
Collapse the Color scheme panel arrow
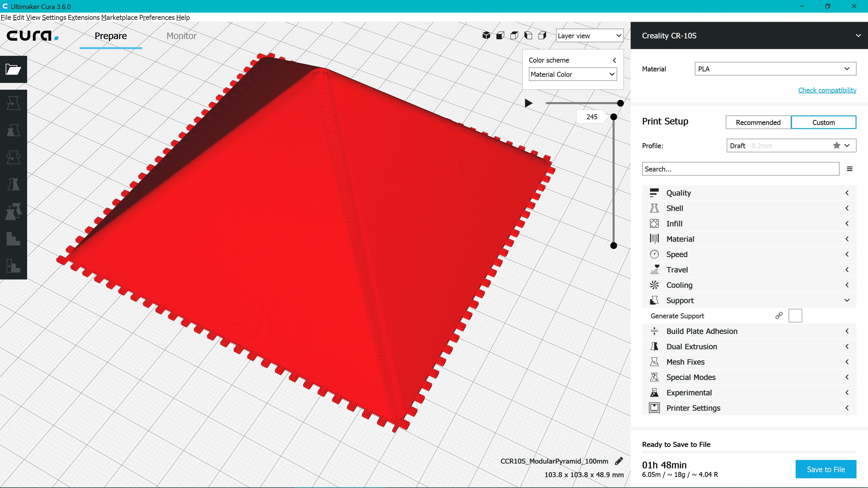click(614, 60)
